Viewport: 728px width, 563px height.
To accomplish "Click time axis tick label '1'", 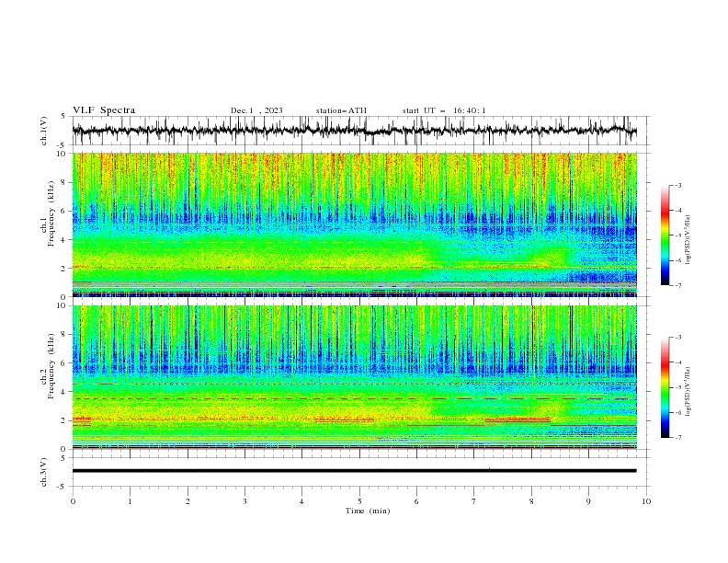I will (x=130, y=501).
